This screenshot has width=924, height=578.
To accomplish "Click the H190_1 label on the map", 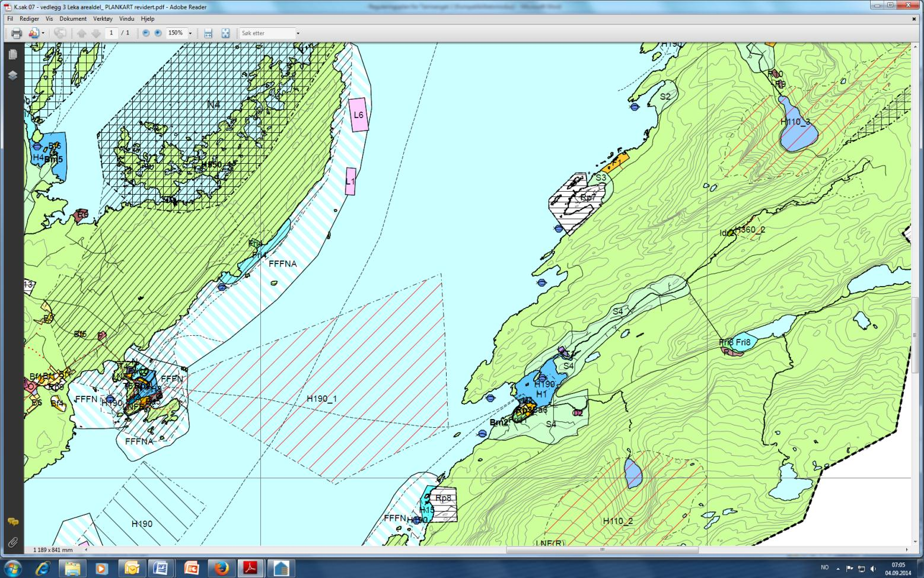I will pyautogui.click(x=321, y=399).
